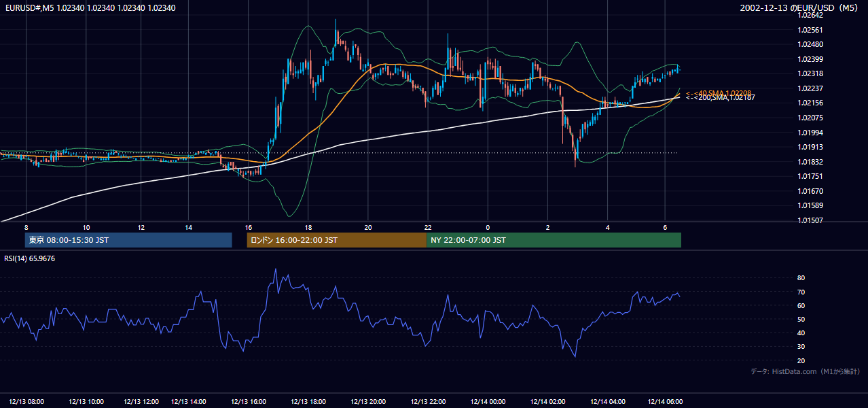Click price axis value 1.02075
Screen dimensions: 868x408
click(x=811, y=118)
